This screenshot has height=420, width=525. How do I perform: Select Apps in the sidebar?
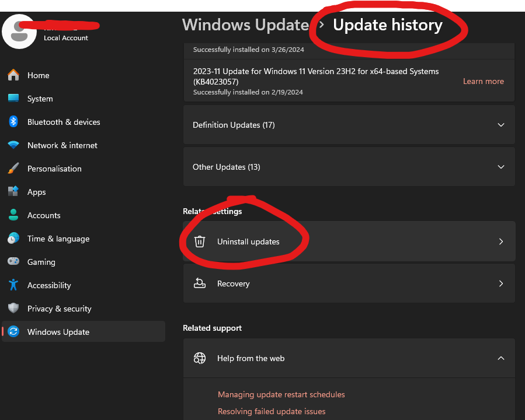tap(84, 192)
